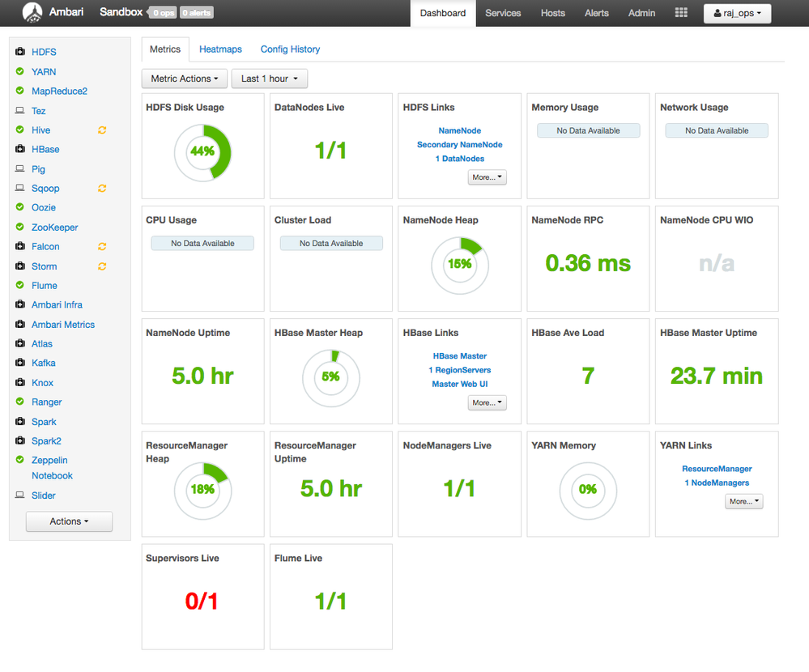
Task: Click the HBase Master Heap 5% gauge
Action: point(330,378)
